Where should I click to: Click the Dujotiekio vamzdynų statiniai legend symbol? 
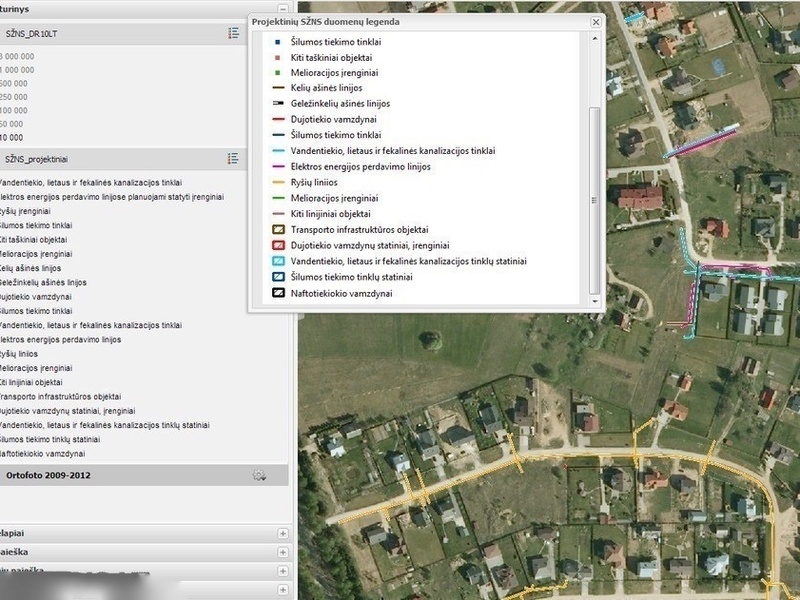pyautogui.click(x=276, y=246)
